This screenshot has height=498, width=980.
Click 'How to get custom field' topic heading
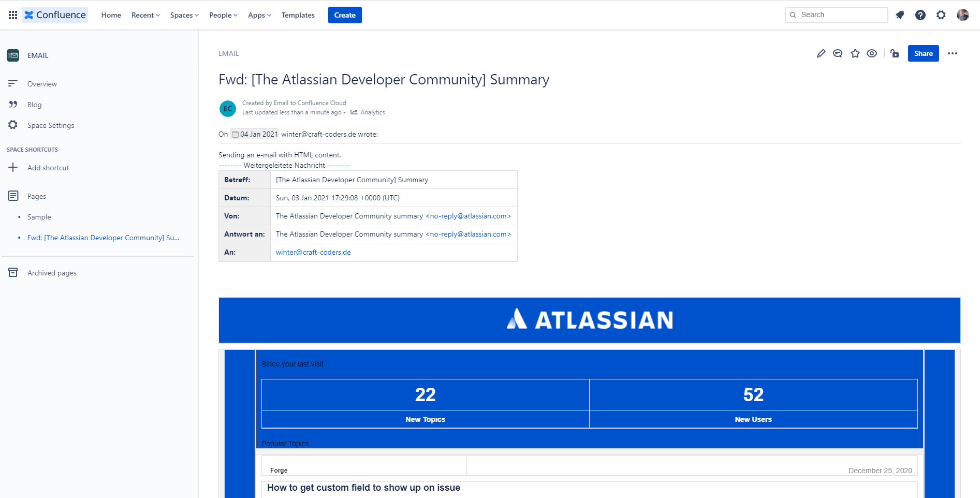tap(363, 488)
